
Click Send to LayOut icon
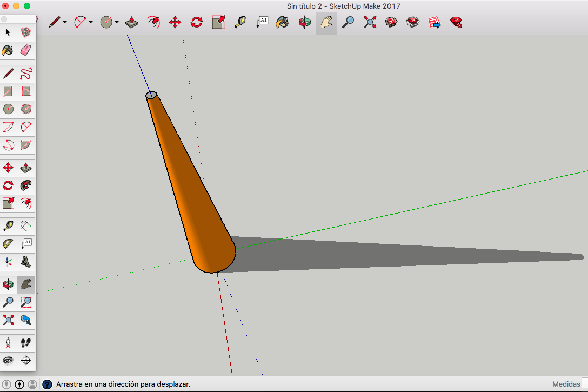point(435,22)
